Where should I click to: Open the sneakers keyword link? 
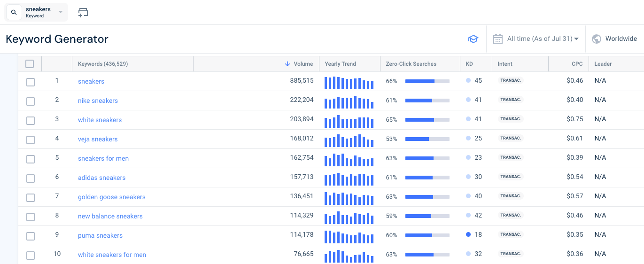(x=91, y=81)
